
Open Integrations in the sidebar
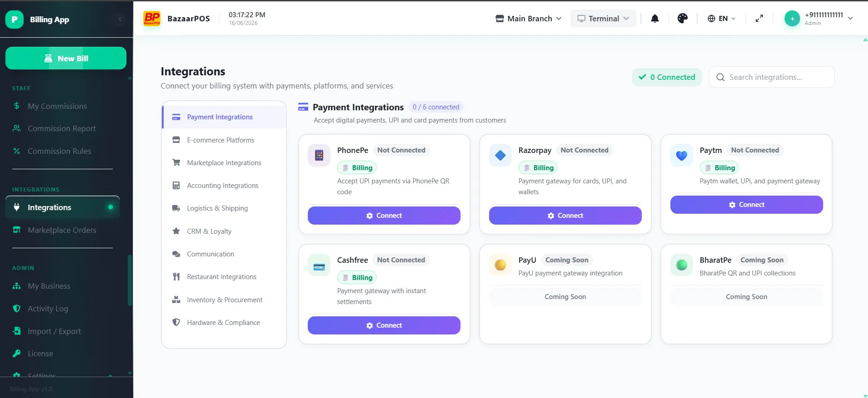(x=63, y=207)
